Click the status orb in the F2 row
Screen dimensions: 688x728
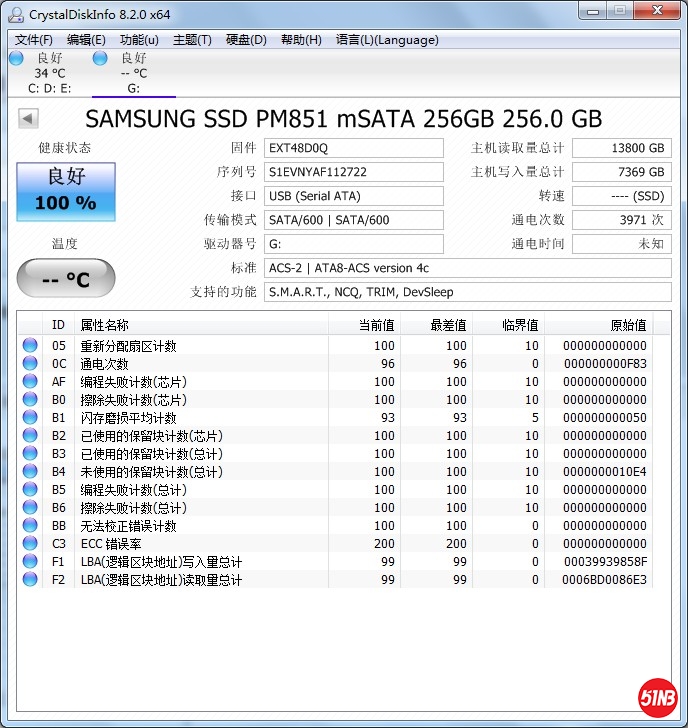pos(30,580)
